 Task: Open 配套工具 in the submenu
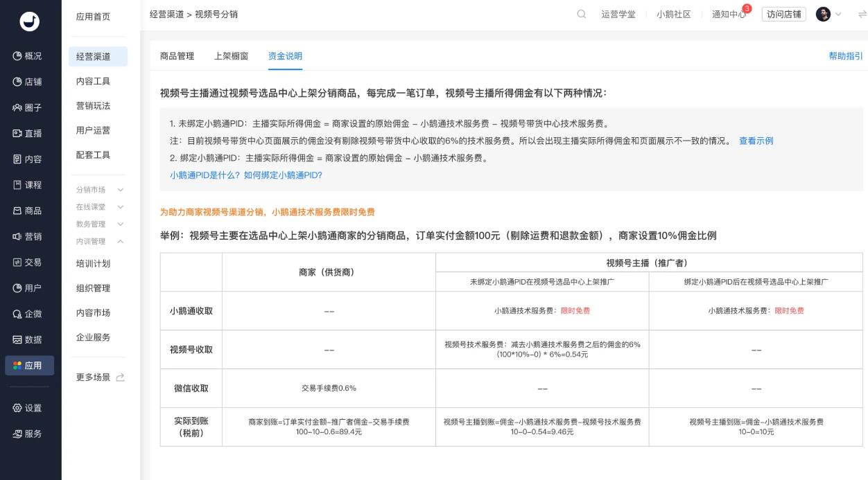(x=93, y=154)
